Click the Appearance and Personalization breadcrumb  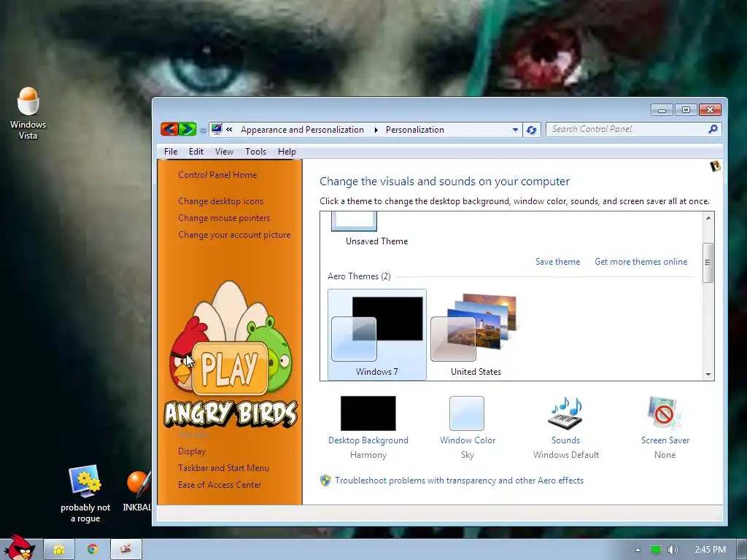coord(302,130)
